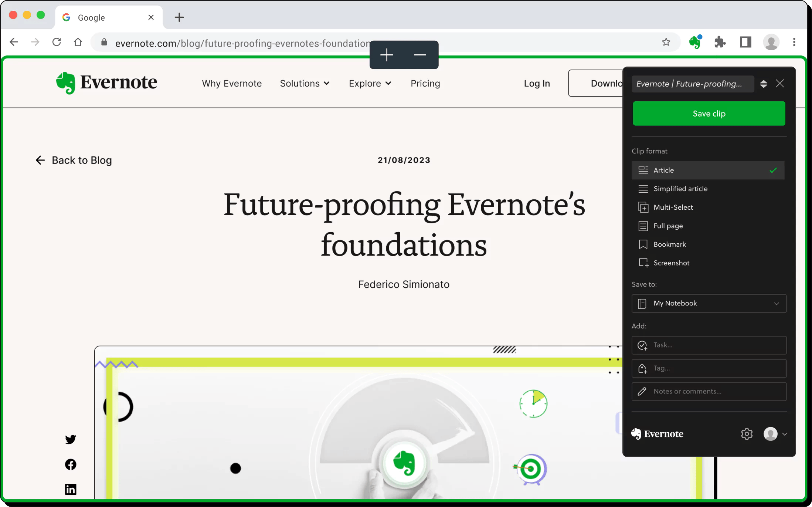Open the My Notebook dropdown
Image resolution: width=812 pixels, height=507 pixels.
tap(709, 303)
